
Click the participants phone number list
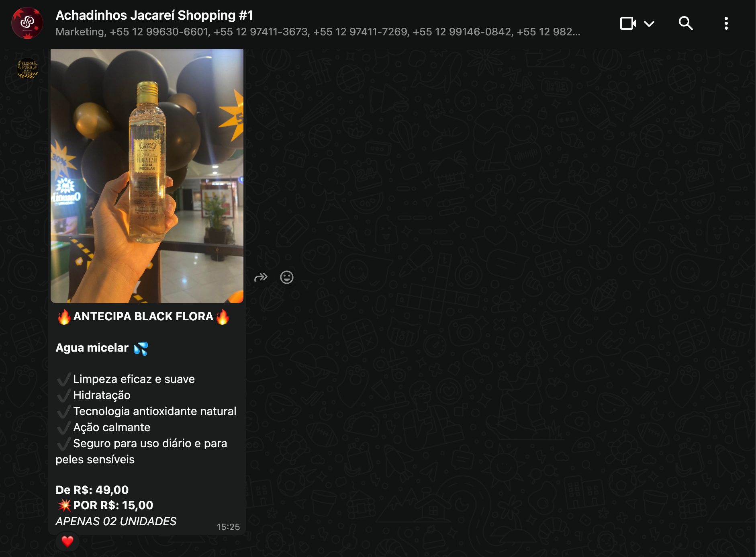click(317, 32)
